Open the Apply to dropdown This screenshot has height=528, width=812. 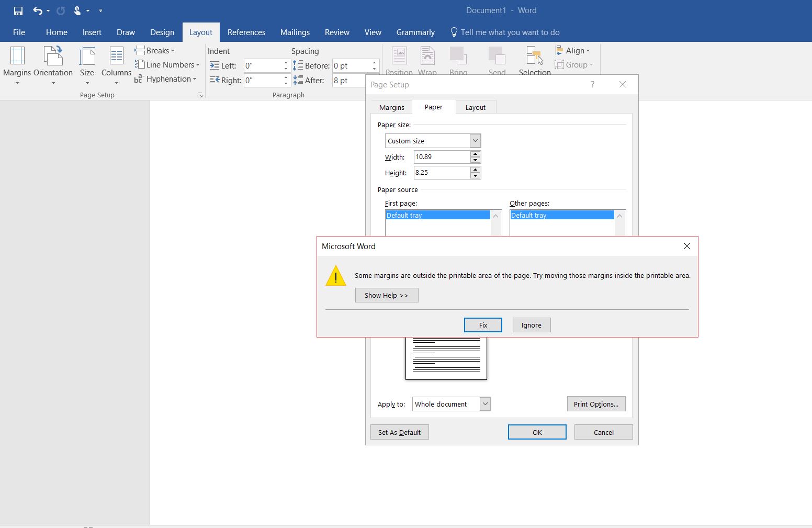coord(485,404)
